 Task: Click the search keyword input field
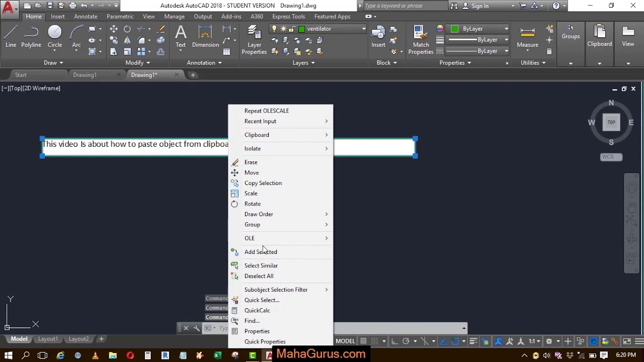(405, 6)
